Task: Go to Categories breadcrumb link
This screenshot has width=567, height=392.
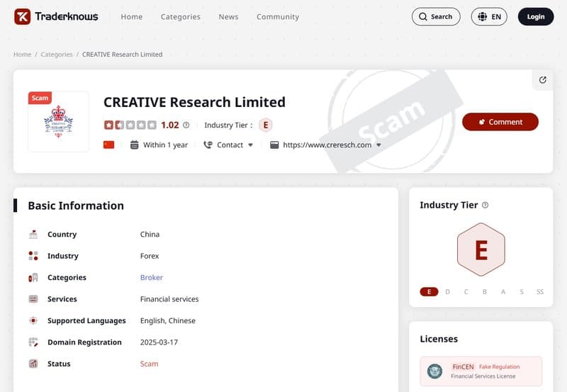Action: point(57,55)
